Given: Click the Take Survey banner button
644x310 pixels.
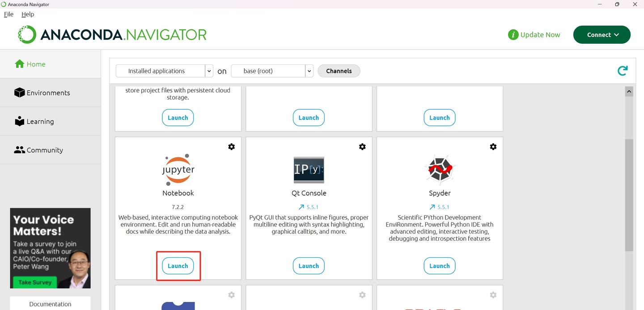Looking at the screenshot, I should coord(34,282).
